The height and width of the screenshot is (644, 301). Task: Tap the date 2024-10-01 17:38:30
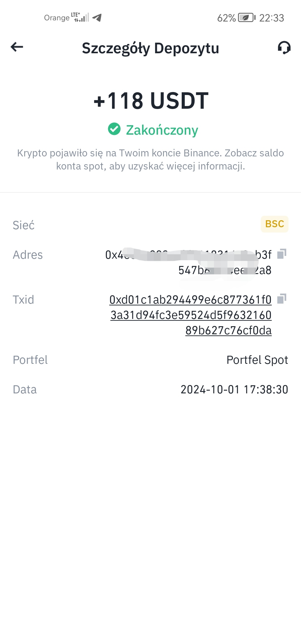(234, 389)
